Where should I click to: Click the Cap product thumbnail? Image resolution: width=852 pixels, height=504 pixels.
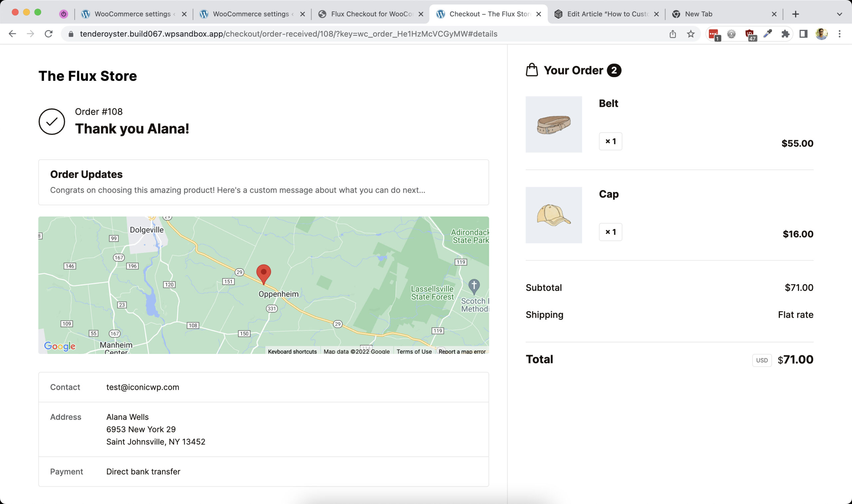pyautogui.click(x=553, y=215)
